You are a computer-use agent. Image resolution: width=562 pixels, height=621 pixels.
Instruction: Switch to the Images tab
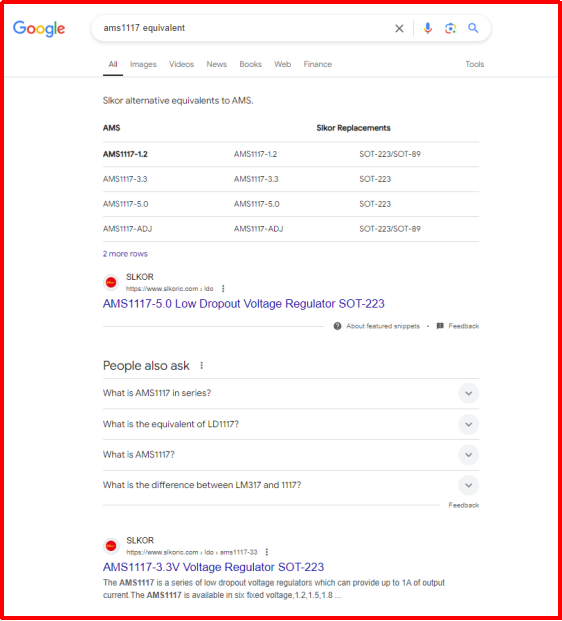tap(143, 64)
